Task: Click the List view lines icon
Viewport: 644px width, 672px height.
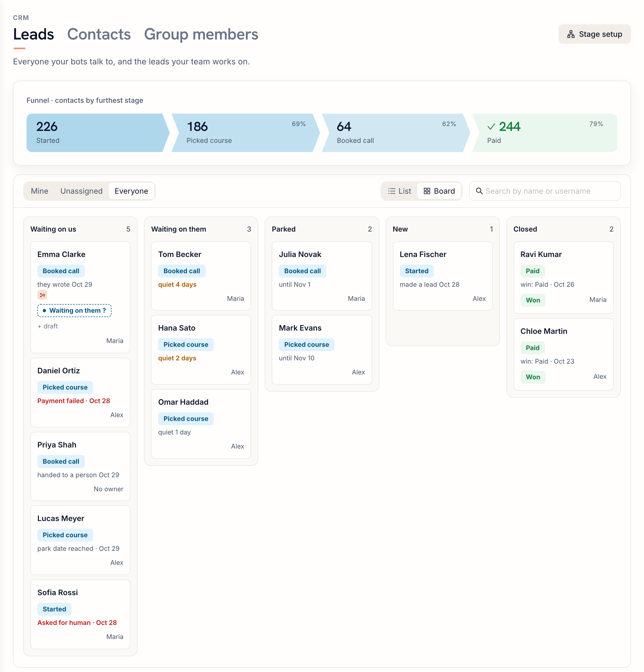Action: pos(391,191)
